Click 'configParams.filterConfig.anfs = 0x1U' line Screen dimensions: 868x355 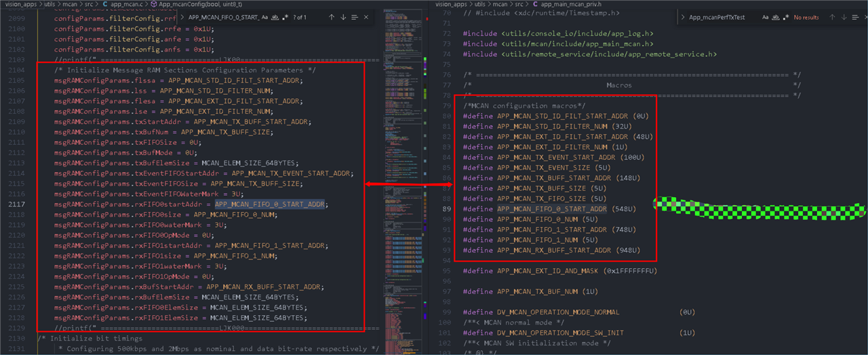[134, 49]
